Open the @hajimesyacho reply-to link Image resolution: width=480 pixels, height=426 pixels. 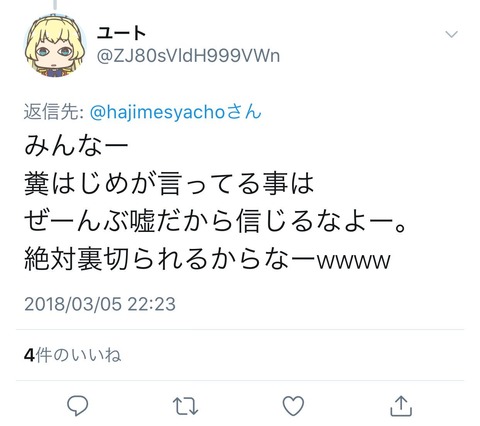(158, 112)
